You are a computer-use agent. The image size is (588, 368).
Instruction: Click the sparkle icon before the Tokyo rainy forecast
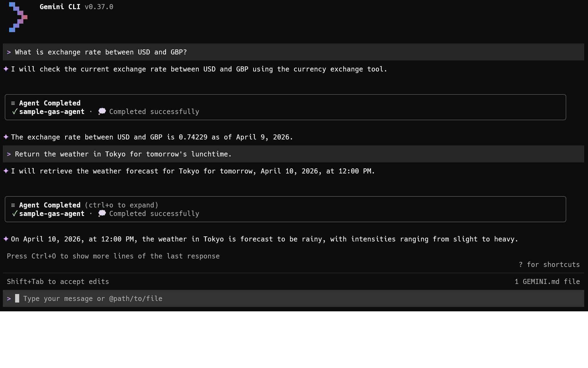pyautogui.click(x=6, y=239)
